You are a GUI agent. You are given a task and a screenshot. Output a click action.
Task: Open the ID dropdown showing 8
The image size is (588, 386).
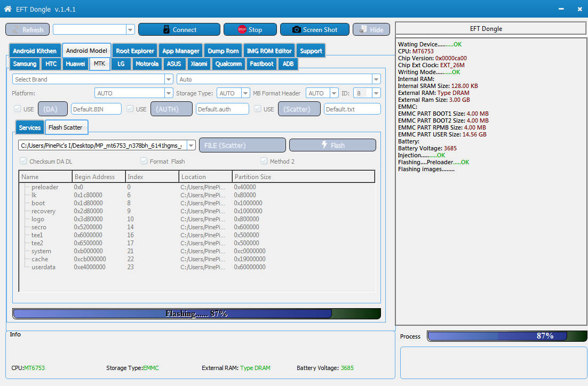(x=376, y=93)
